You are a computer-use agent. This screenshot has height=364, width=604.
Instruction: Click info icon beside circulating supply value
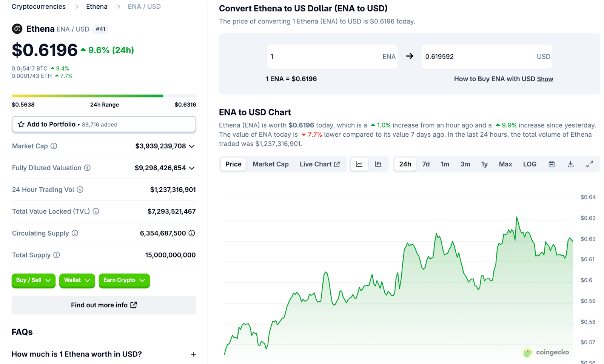[x=192, y=233]
